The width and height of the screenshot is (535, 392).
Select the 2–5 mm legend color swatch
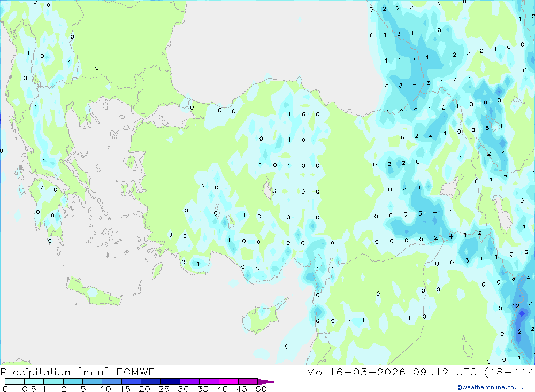73,381
